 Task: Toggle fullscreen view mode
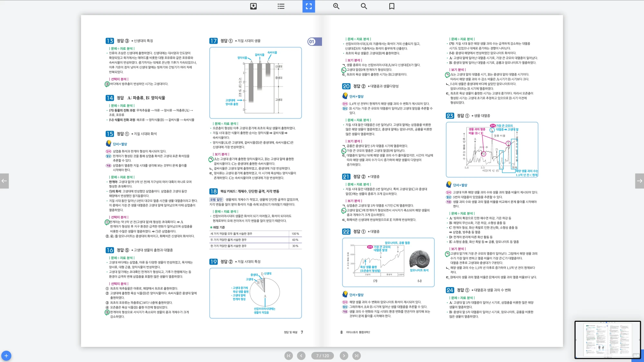pyautogui.click(x=308, y=6)
